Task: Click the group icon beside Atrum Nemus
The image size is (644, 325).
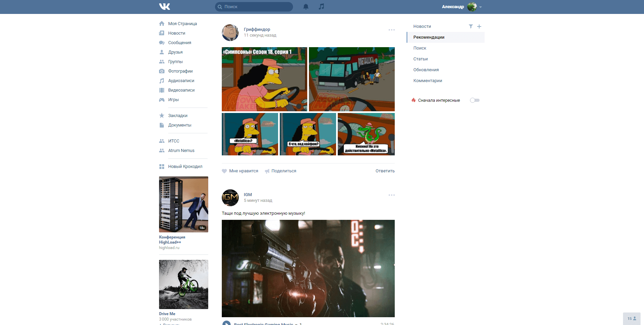Action: 162,151
